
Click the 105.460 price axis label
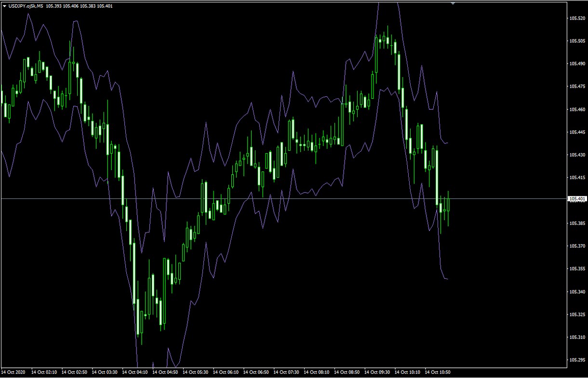click(x=577, y=109)
